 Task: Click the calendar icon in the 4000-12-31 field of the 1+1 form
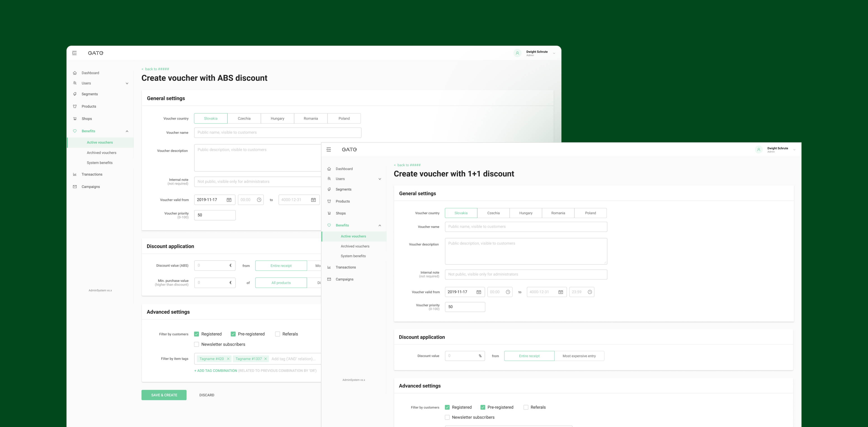coord(560,292)
